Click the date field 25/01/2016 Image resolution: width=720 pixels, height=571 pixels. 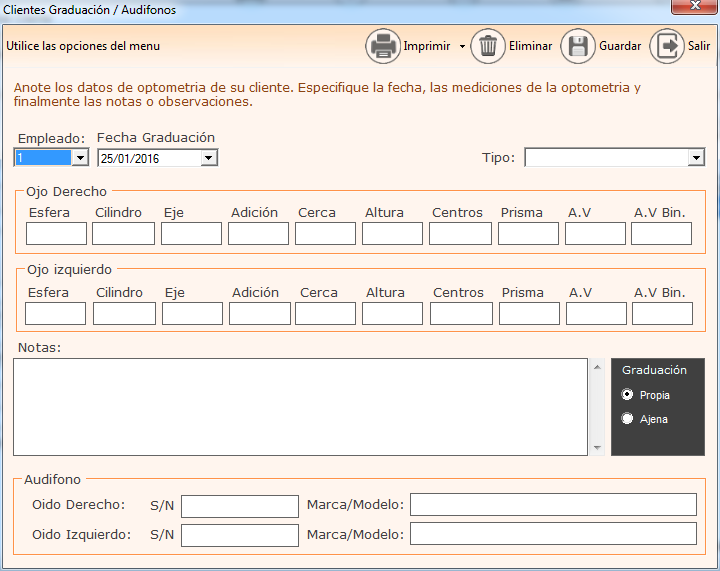point(150,158)
